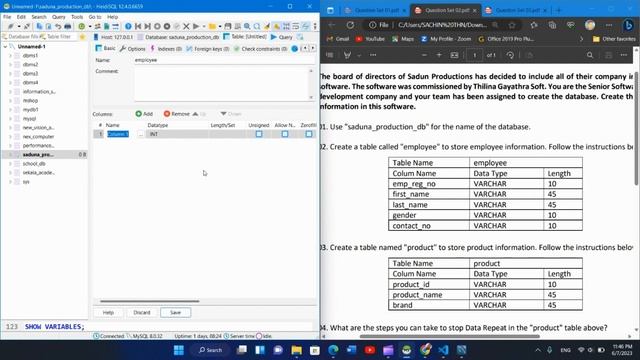Click the PDF horizontal scrollbar in Edge
The image size is (640, 360).
[x=449, y=337]
